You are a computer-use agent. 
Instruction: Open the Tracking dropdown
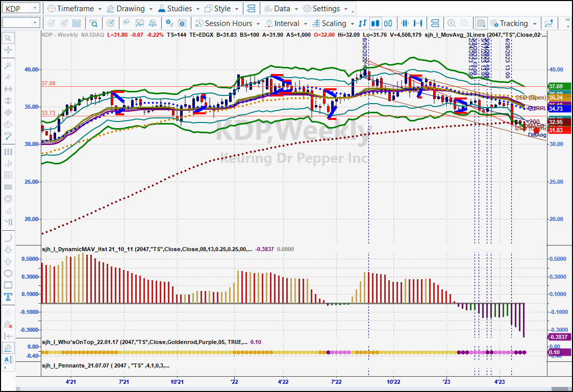click(513, 23)
